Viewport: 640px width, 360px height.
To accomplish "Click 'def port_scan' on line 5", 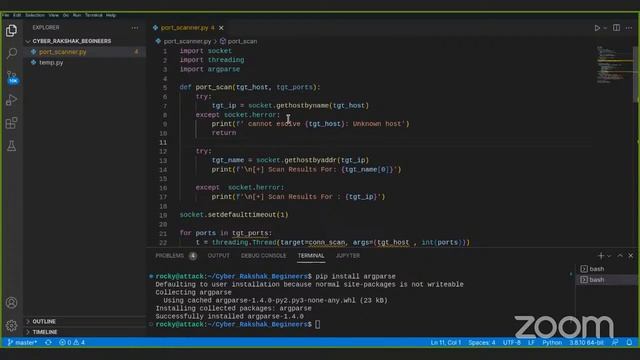I will tap(206, 87).
